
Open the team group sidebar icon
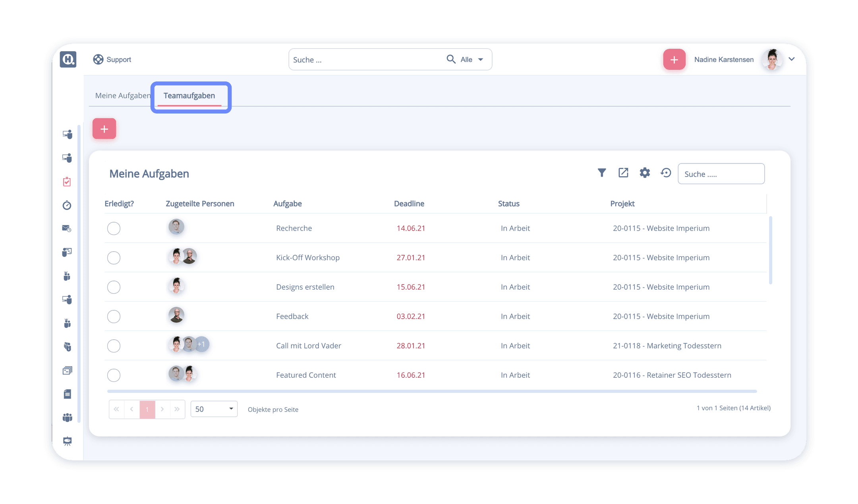(67, 417)
